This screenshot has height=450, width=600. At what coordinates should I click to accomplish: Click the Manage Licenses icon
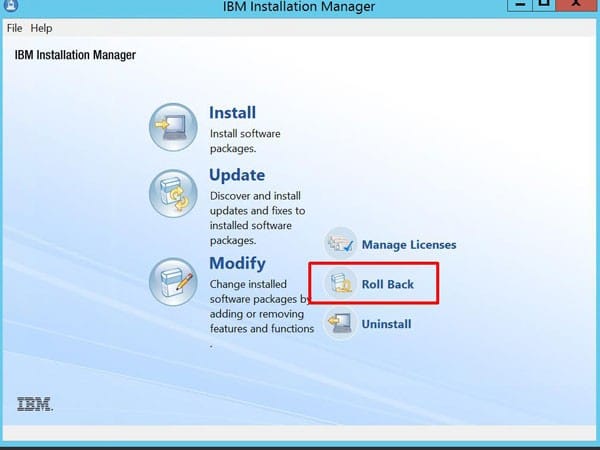coord(340,243)
